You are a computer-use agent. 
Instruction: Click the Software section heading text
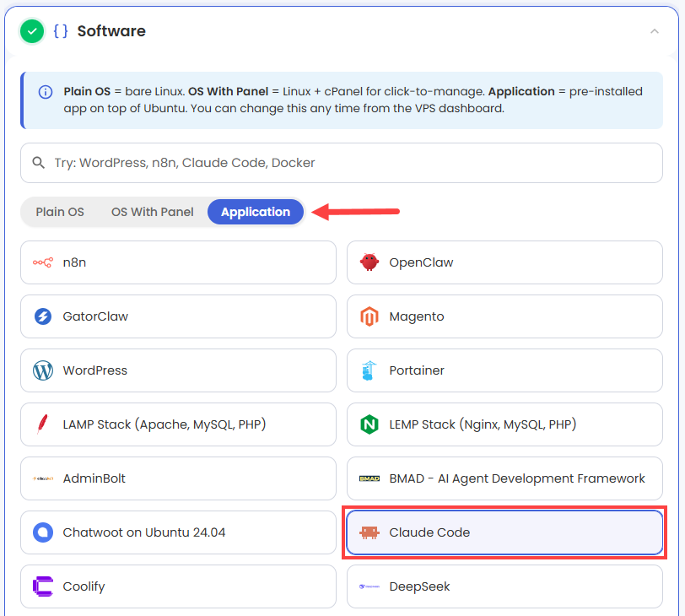tap(111, 31)
